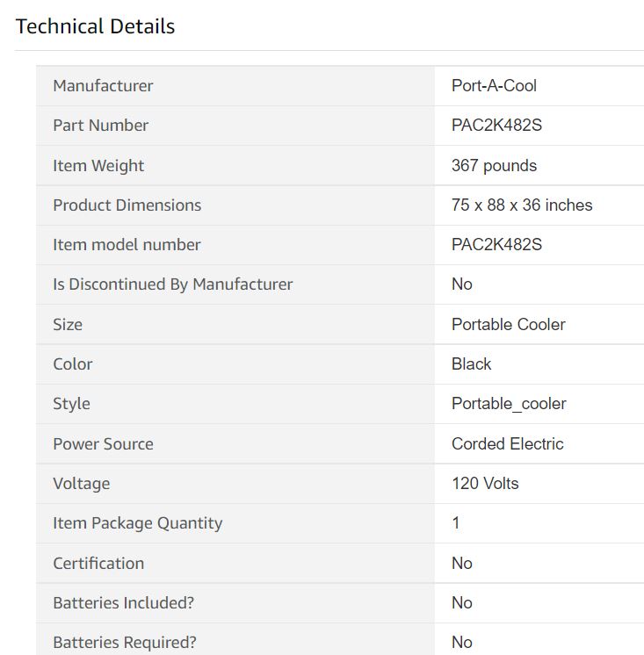644x655 pixels.
Task: Select the Manufacturer label cell
Action: coord(235,86)
